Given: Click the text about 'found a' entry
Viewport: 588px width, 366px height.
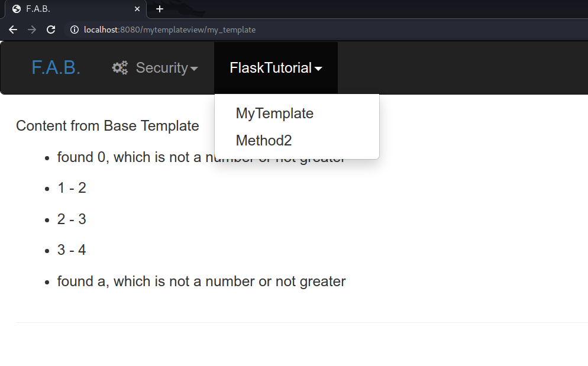Looking at the screenshot, I should coord(201,281).
